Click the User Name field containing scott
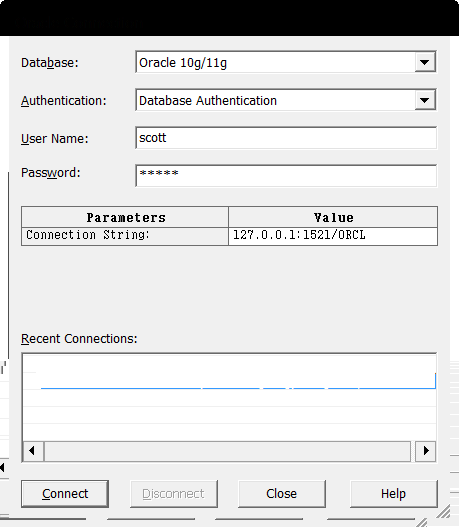459x527 pixels. click(286, 138)
